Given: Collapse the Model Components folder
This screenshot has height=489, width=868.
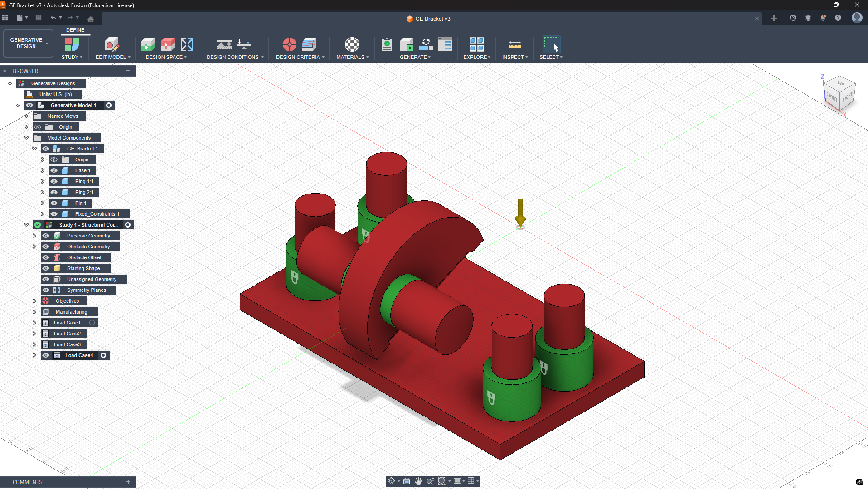Looking at the screenshot, I should (26, 138).
